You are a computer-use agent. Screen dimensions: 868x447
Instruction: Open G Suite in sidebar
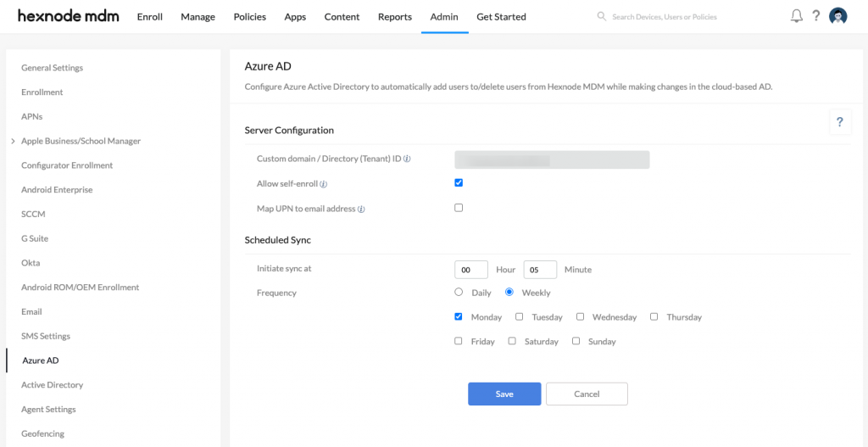(35, 238)
